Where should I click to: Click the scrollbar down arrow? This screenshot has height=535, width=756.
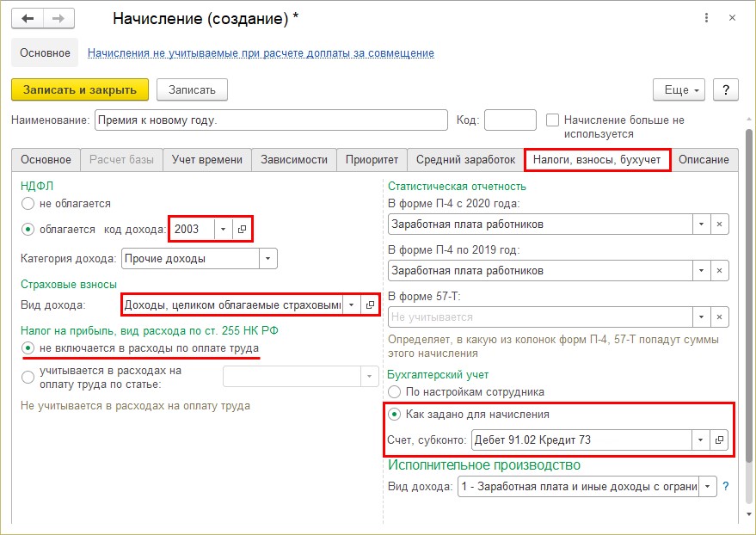(x=749, y=514)
